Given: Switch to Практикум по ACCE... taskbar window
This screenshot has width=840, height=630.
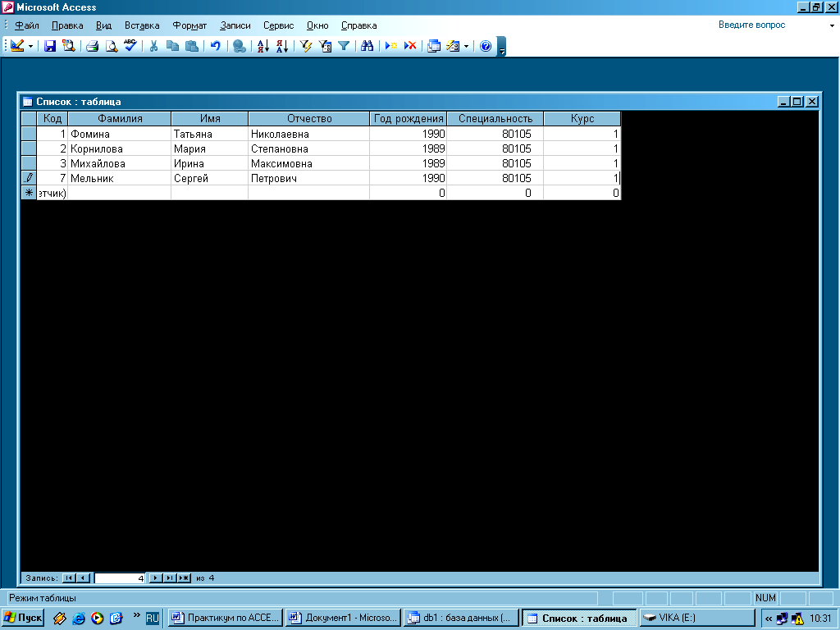Looking at the screenshot, I should coord(225,618).
